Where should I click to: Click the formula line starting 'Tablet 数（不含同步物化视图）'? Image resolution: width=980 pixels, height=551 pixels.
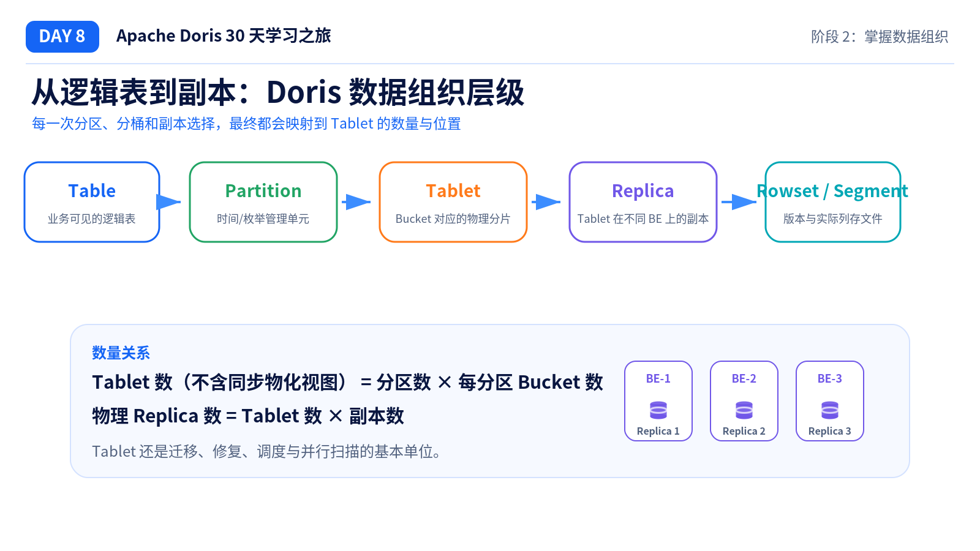pos(347,383)
